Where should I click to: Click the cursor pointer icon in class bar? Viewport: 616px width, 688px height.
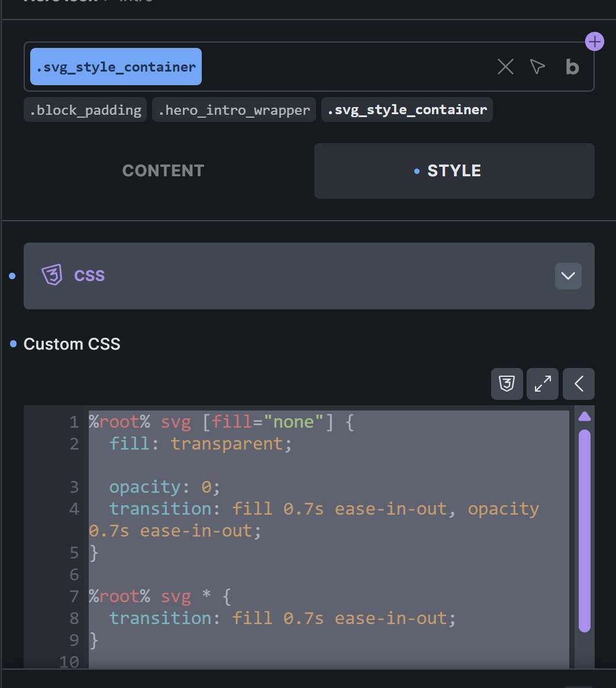[x=537, y=67]
